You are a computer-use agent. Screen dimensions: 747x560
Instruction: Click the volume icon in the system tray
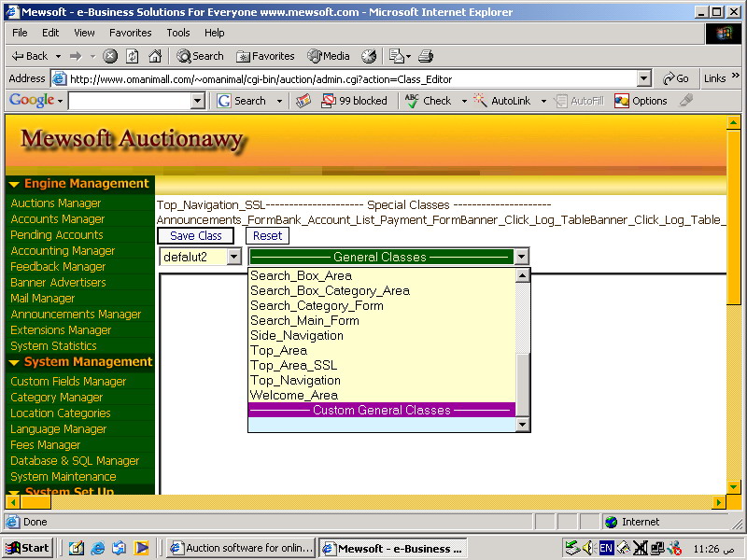click(x=588, y=548)
